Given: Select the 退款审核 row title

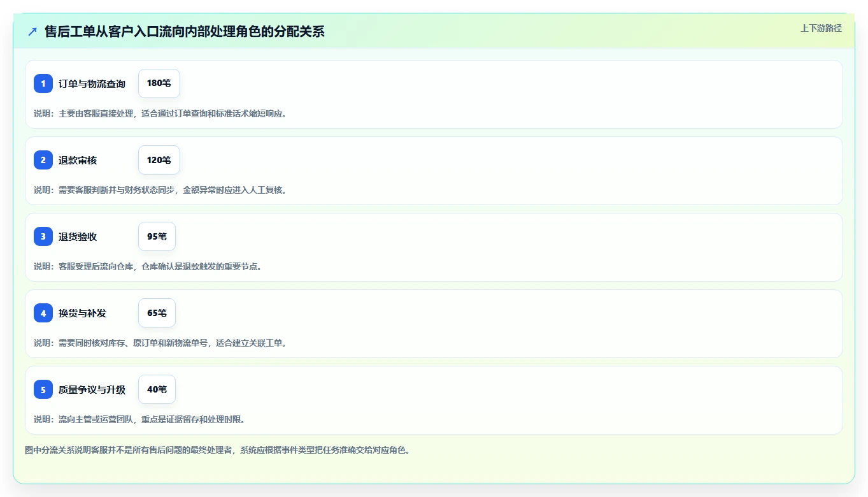Looking at the screenshot, I should pyautogui.click(x=78, y=160).
